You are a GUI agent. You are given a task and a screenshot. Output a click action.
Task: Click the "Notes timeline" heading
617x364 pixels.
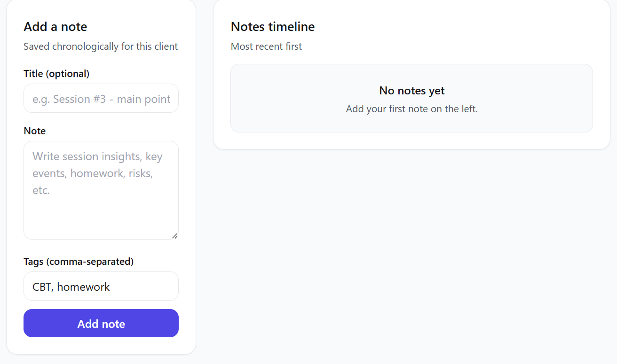click(x=273, y=27)
